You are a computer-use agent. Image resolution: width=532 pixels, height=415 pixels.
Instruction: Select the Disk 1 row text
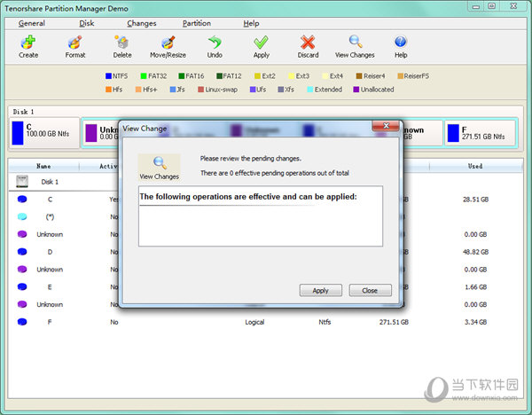tap(50, 182)
